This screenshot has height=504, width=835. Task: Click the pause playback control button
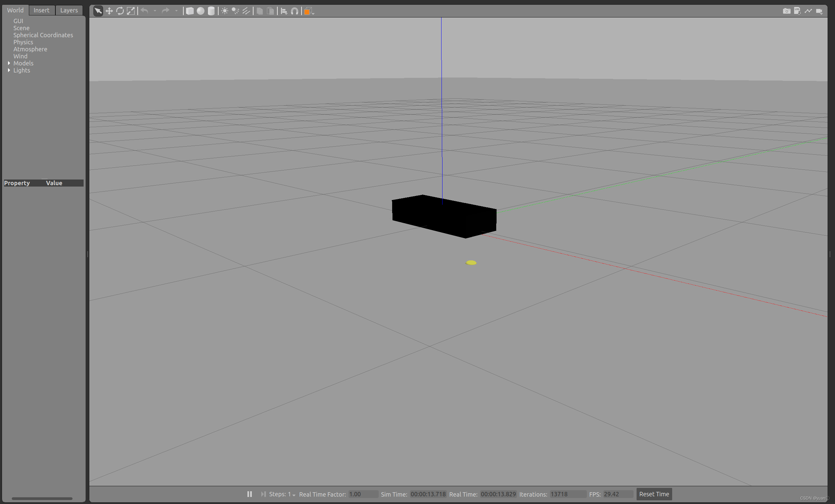tap(249, 493)
